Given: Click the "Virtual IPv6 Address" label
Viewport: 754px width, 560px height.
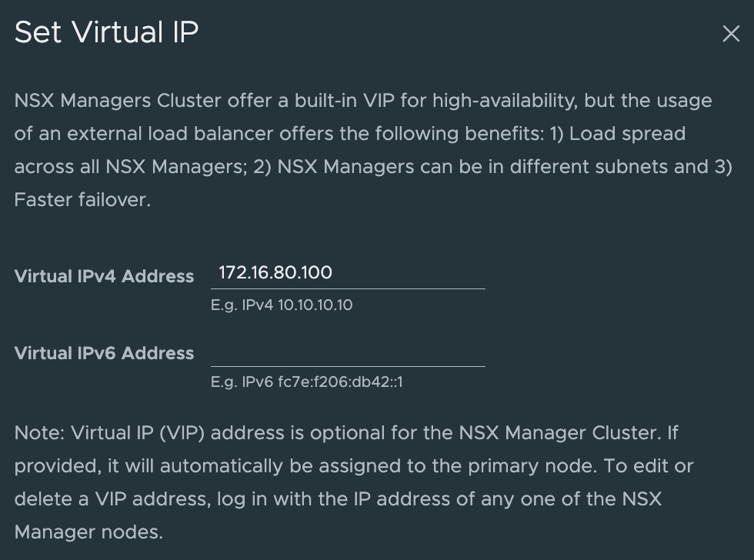Looking at the screenshot, I should tap(104, 353).
